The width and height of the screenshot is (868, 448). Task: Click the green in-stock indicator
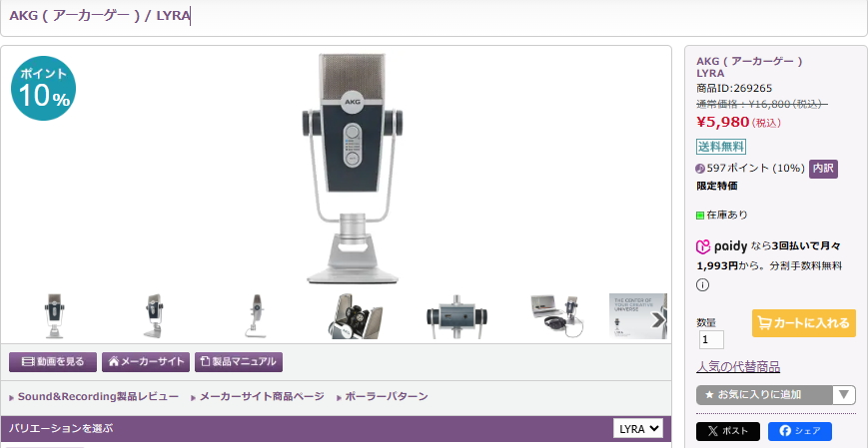(x=700, y=216)
